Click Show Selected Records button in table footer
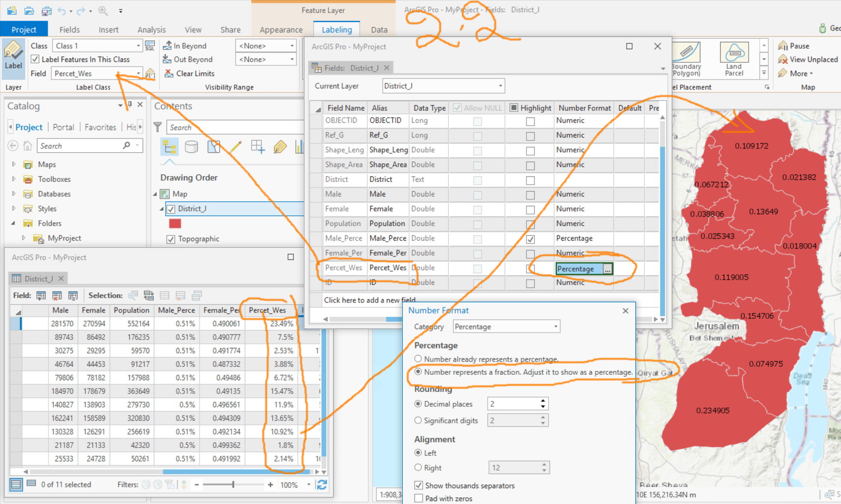This screenshot has height=504, width=841. pos(31,484)
